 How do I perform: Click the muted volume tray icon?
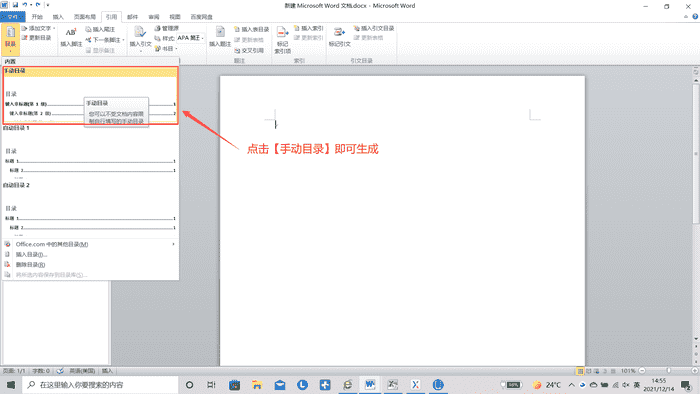626,385
